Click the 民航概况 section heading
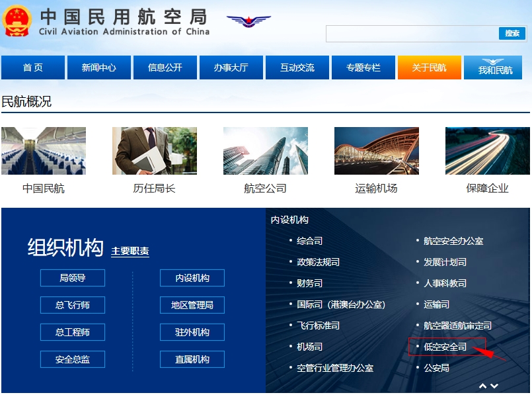This screenshot has width=532, height=397. (26, 101)
